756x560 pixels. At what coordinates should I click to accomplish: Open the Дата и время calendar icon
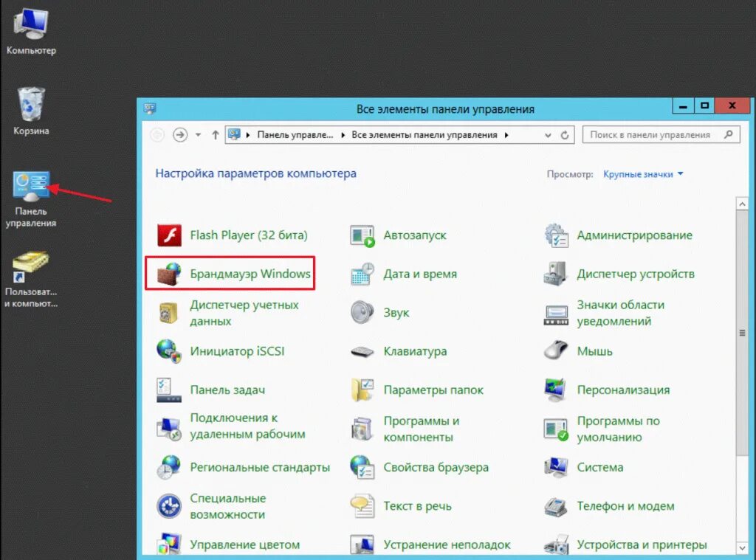[362, 274]
